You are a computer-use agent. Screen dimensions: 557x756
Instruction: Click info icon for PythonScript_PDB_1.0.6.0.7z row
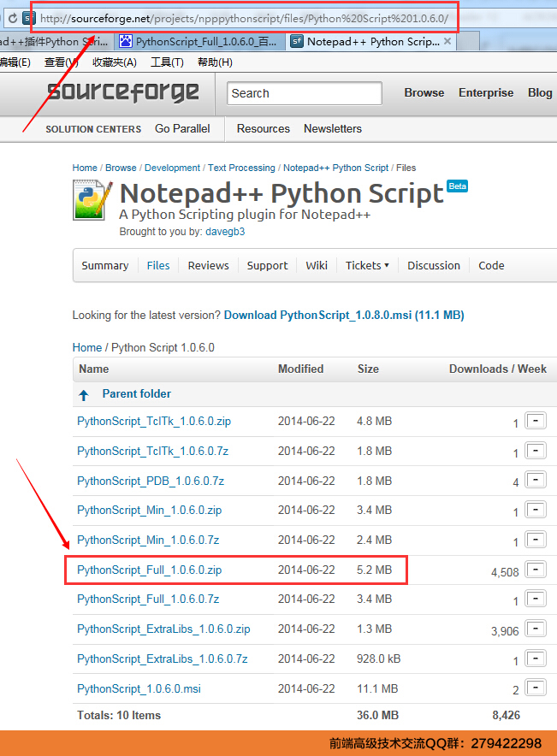click(x=536, y=481)
